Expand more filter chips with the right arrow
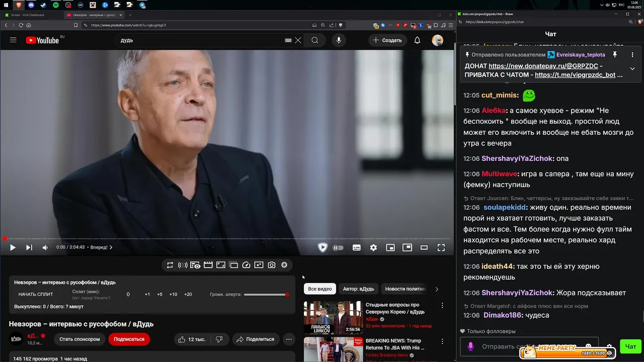Screen dimensions: 644x362 pos(437,289)
